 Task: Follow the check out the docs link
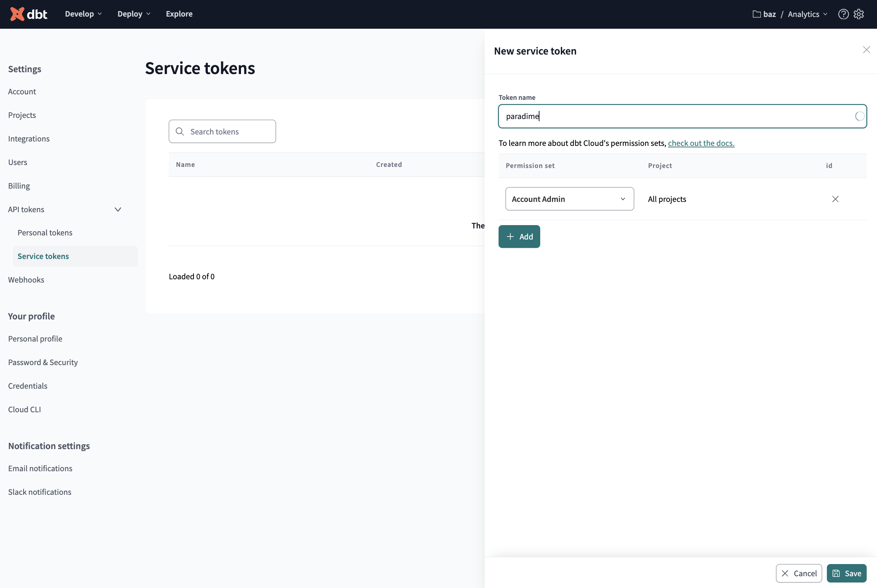point(701,143)
